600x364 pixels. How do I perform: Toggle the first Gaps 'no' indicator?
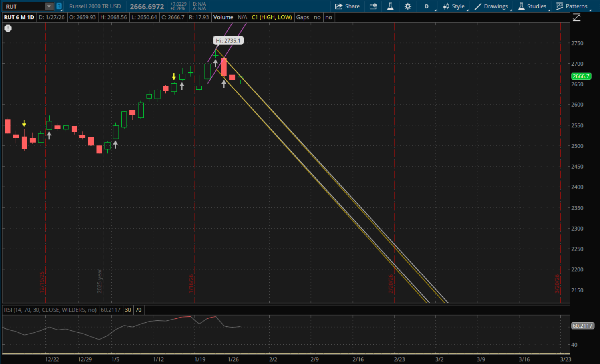[317, 17]
